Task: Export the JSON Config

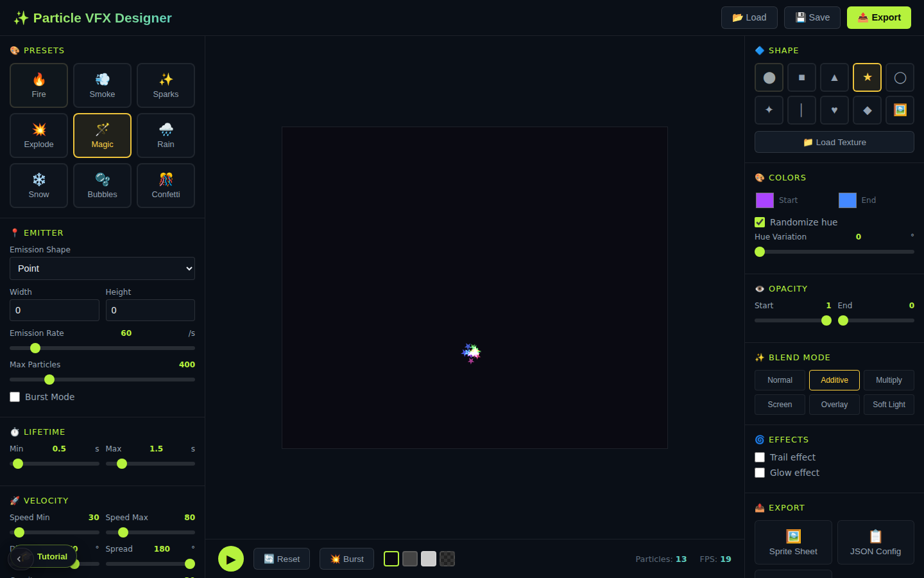Action: [x=875, y=543]
